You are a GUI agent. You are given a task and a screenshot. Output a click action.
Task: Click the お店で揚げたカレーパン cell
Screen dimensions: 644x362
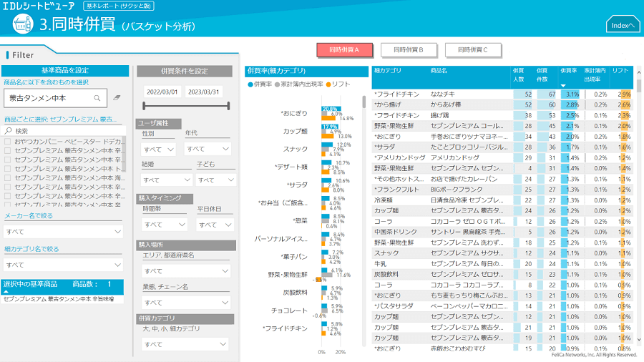click(464, 179)
